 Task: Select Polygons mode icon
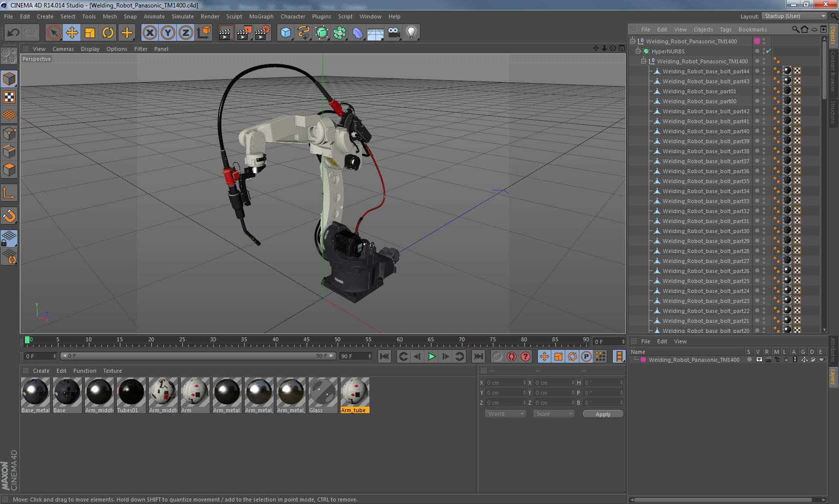click(9, 170)
